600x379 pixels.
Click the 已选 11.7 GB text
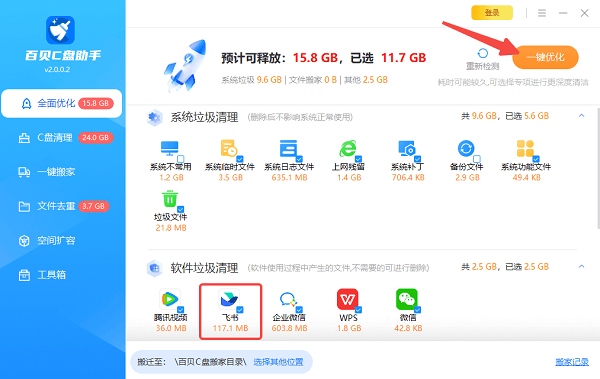pyautogui.click(x=388, y=58)
